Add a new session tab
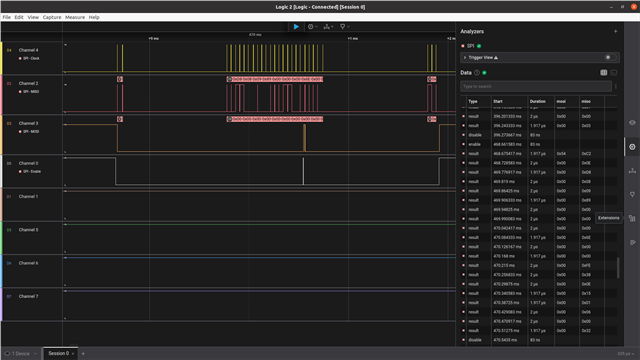640x360 pixels. [x=83, y=353]
